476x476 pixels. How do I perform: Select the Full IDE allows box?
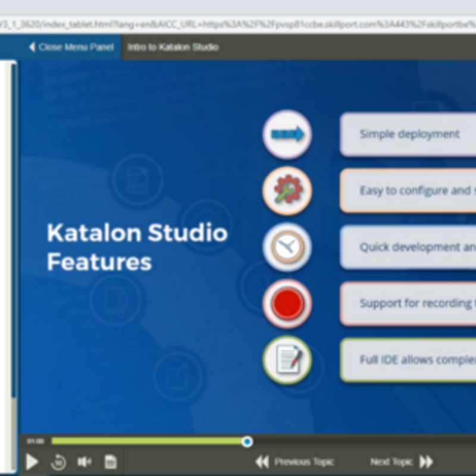[x=408, y=360]
